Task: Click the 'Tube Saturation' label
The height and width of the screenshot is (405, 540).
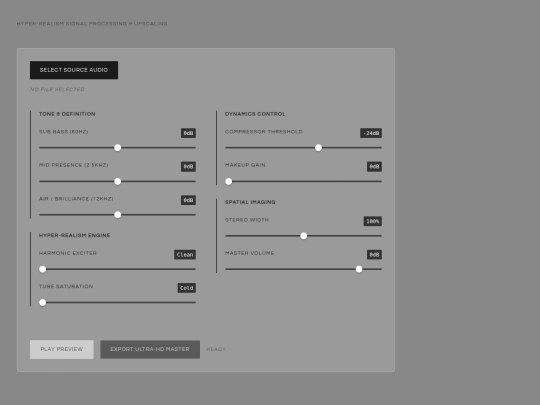Action: point(66,286)
